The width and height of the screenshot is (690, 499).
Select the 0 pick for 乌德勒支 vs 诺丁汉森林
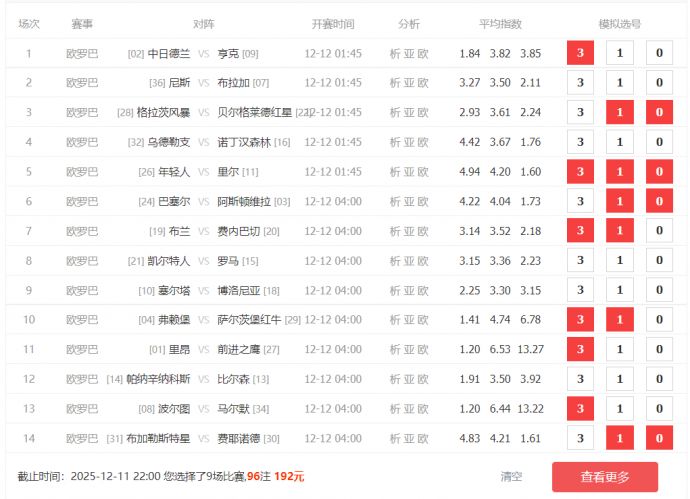(659, 142)
